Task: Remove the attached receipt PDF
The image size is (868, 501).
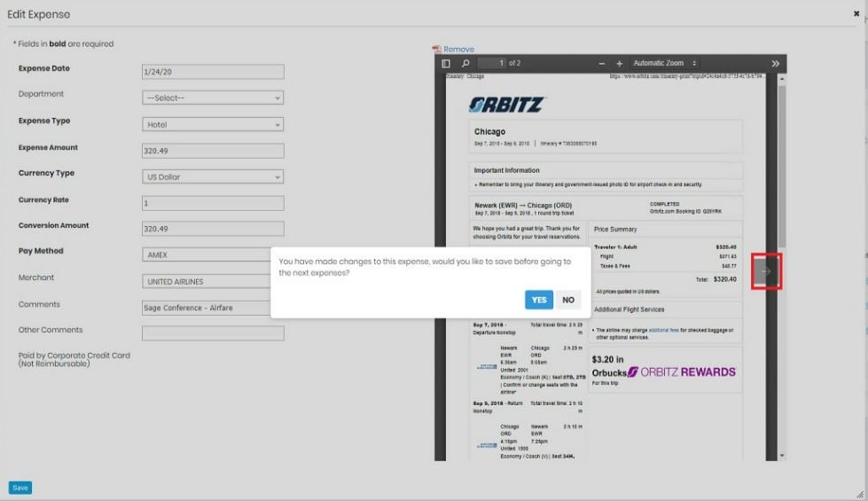Action: [458, 50]
